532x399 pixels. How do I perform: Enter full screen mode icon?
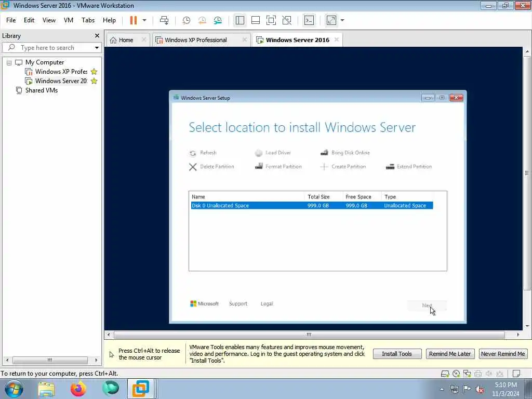tap(271, 20)
